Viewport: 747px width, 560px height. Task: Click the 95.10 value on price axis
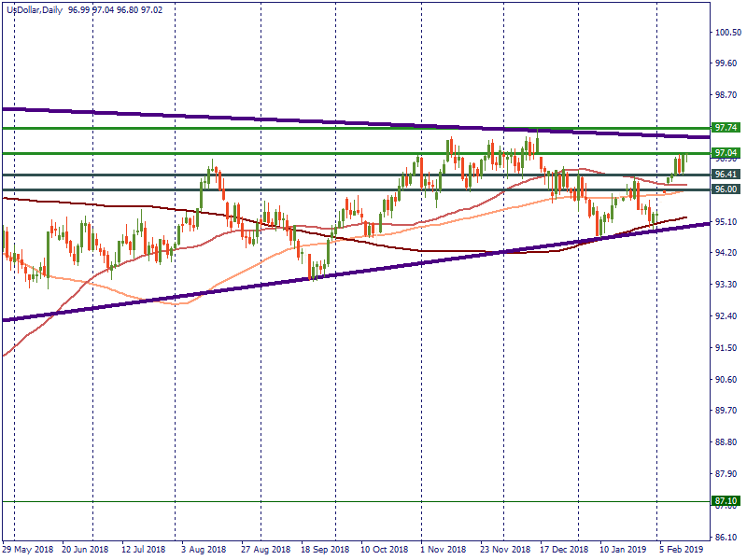pyautogui.click(x=726, y=222)
